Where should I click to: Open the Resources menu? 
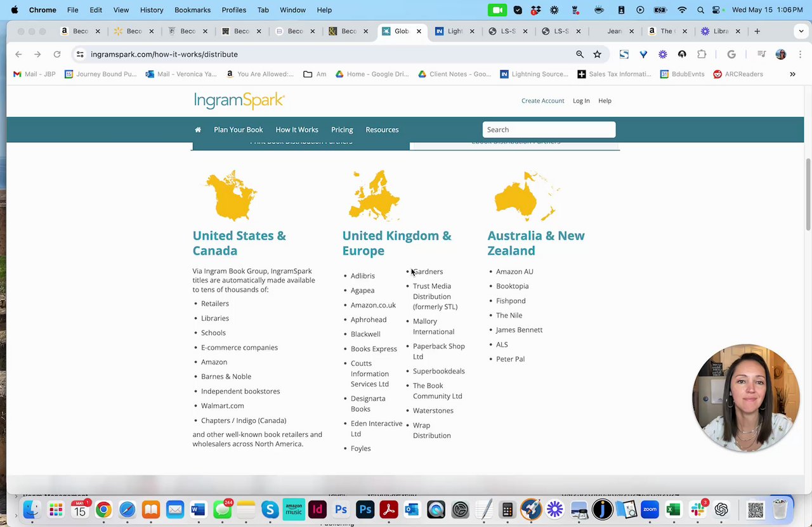(x=382, y=129)
